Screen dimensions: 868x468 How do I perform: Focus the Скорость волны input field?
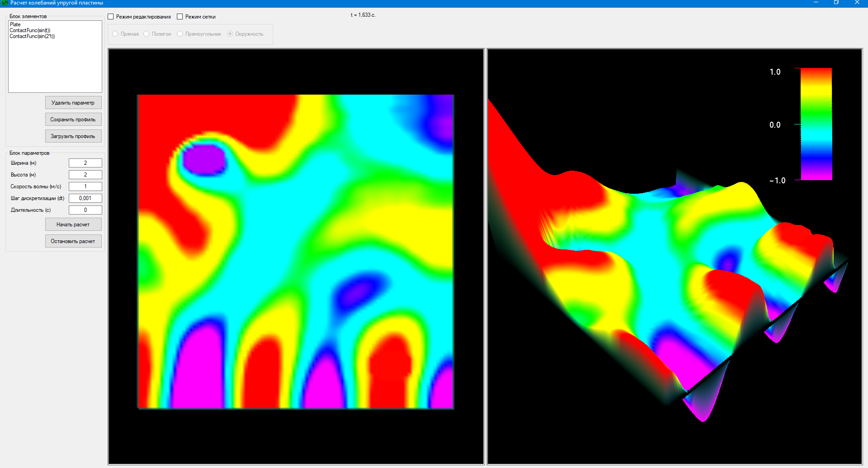click(x=85, y=186)
